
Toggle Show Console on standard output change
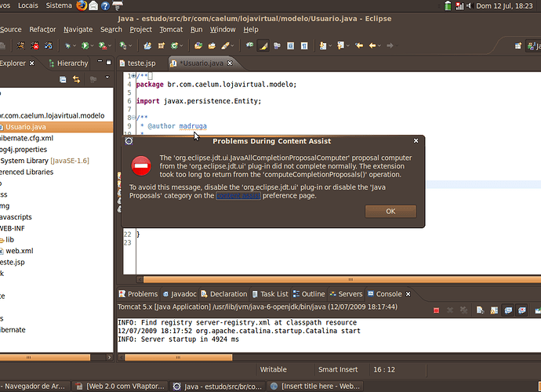click(x=508, y=310)
